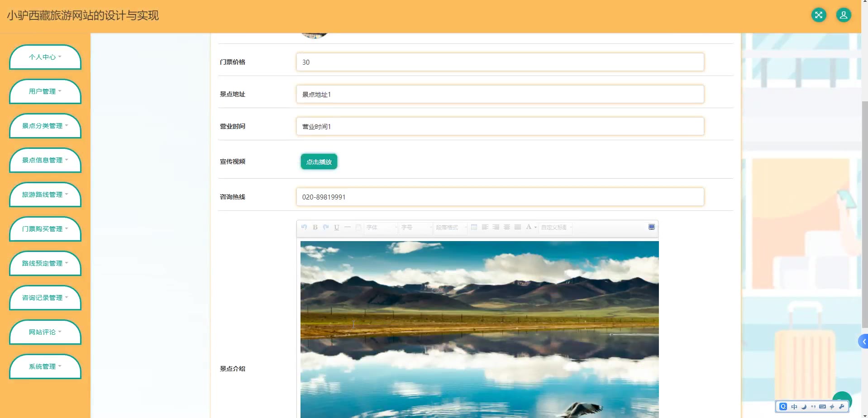
Task: Click the blank page icon in editor toolbar
Action: (x=358, y=227)
